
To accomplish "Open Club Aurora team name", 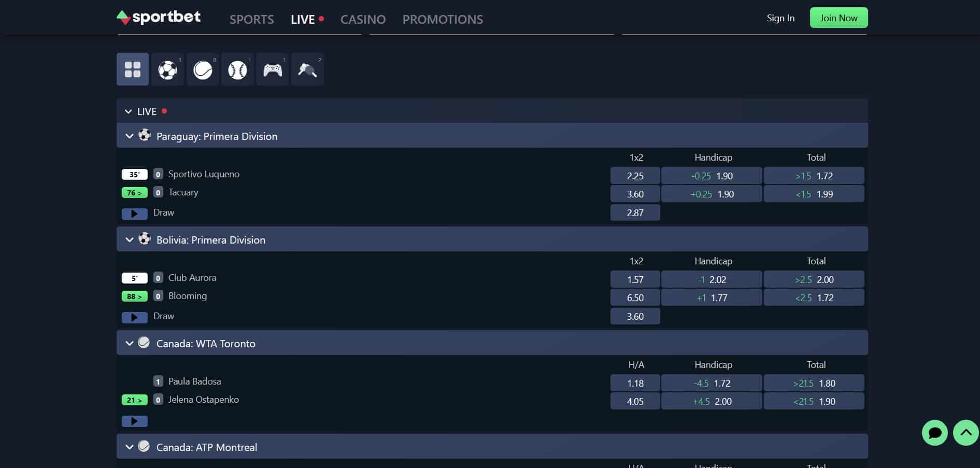I will click(192, 278).
